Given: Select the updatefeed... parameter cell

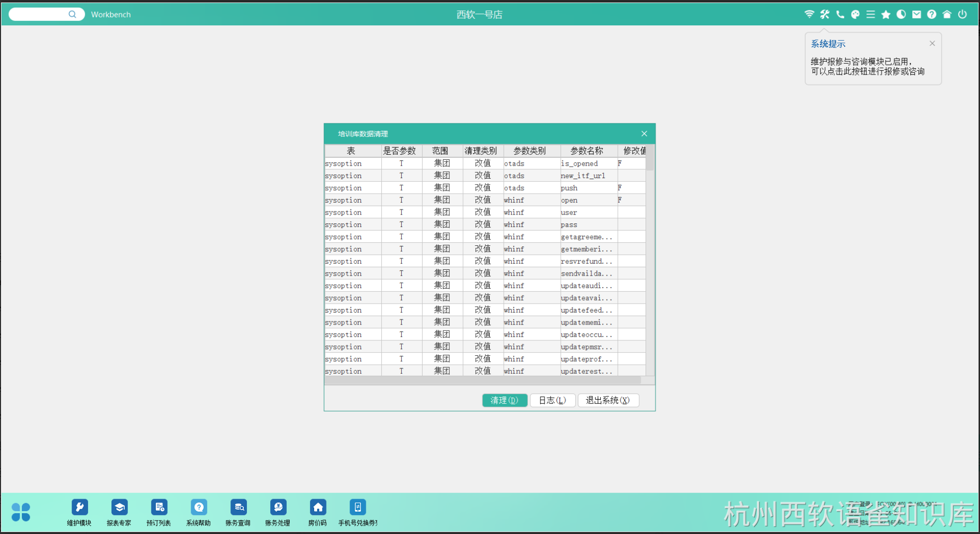Looking at the screenshot, I should pyautogui.click(x=589, y=310).
